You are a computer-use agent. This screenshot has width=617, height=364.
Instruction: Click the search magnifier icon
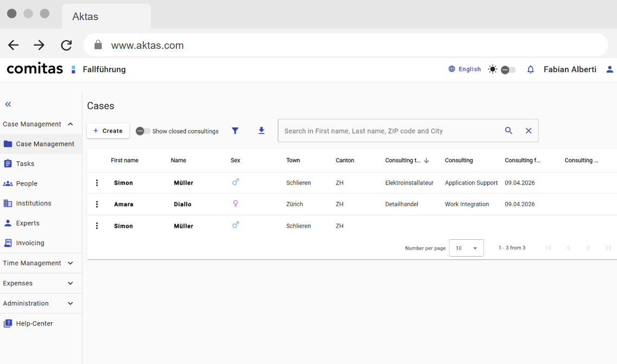pyautogui.click(x=508, y=131)
